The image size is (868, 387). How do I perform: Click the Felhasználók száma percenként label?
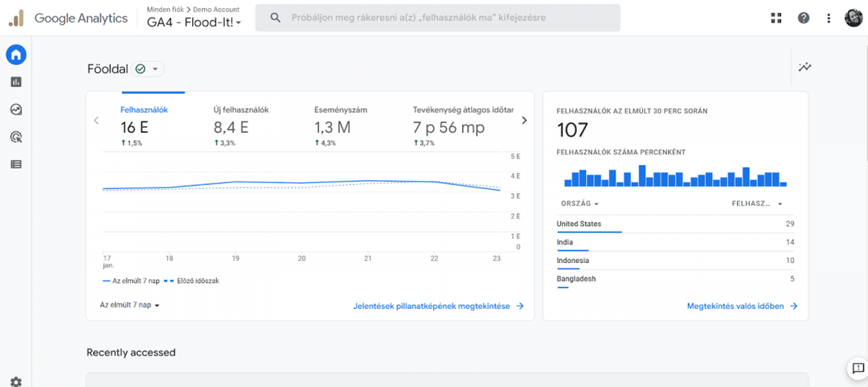point(621,153)
